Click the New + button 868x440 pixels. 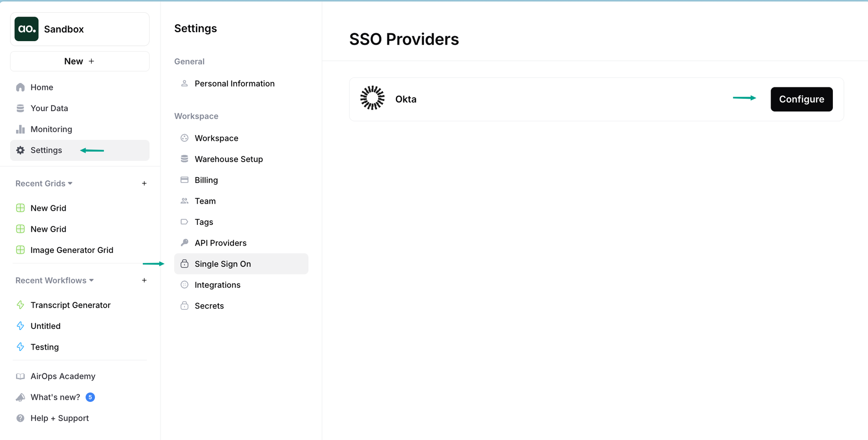point(80,61)
